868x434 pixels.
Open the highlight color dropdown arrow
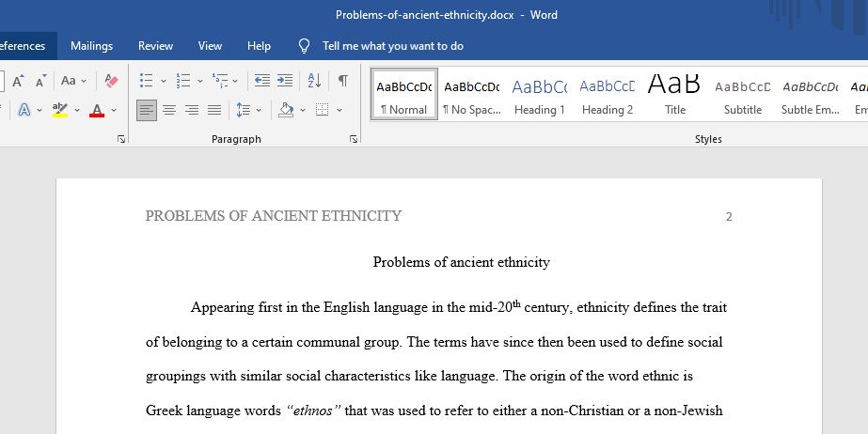pyautogui.click(x=77, y=110)
